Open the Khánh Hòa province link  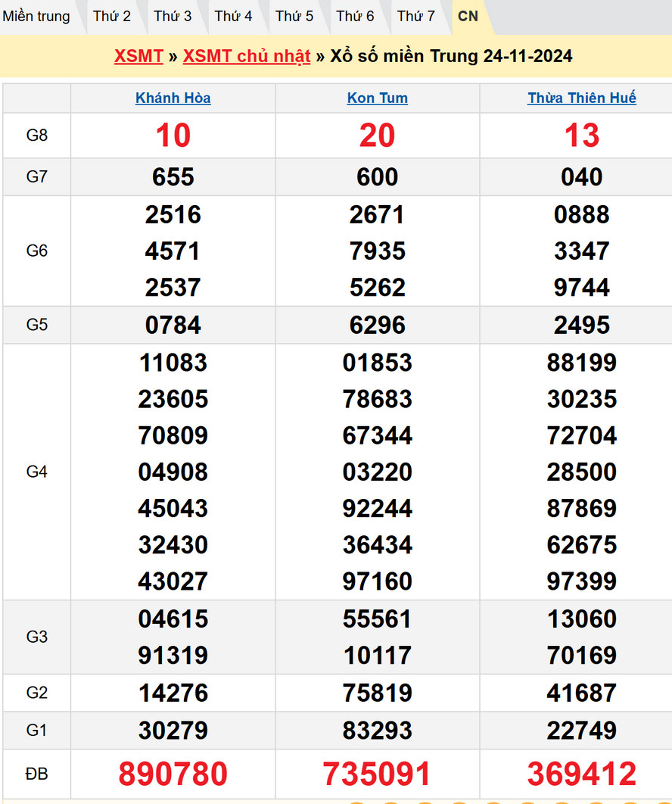click(173, 98)
